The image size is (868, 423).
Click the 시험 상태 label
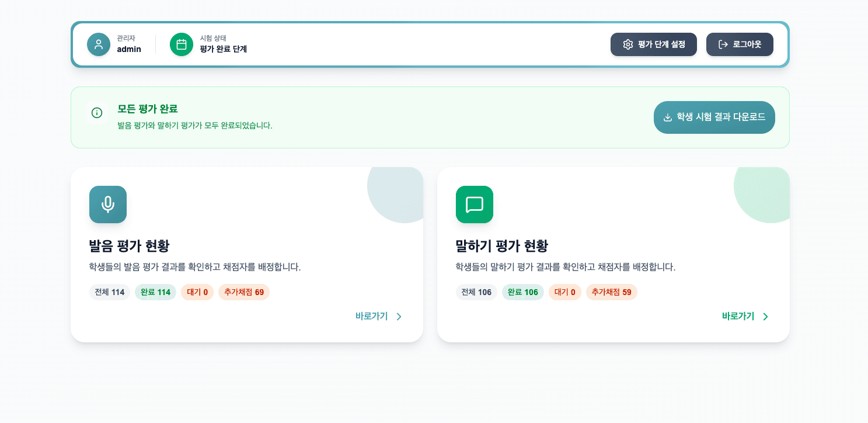point(213,38)
